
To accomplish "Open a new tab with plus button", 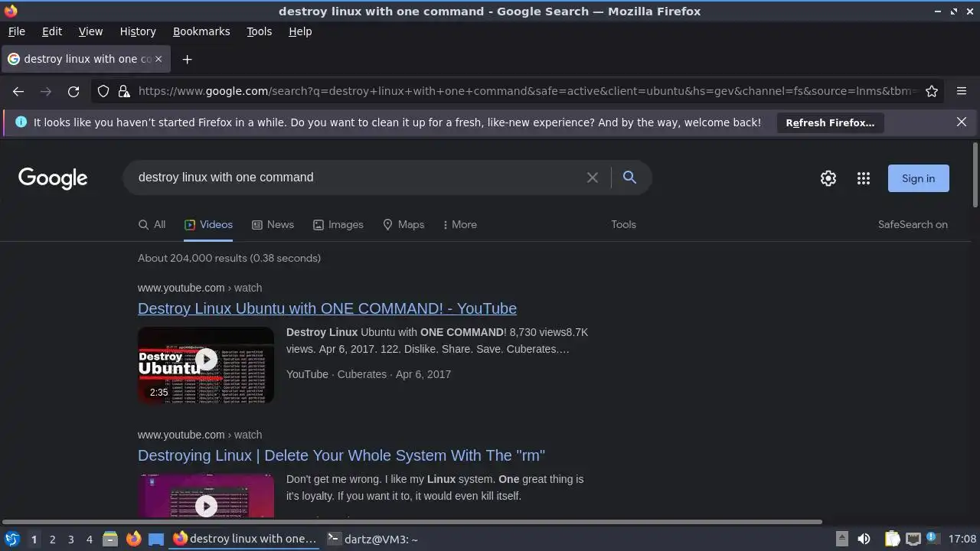I will click(187, 59).
